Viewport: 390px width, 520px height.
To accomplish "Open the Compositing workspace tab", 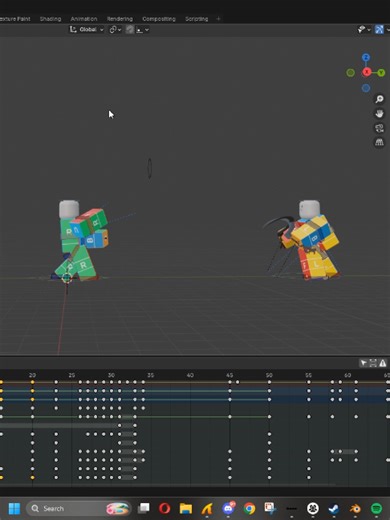I will click(x=159, y=19).
